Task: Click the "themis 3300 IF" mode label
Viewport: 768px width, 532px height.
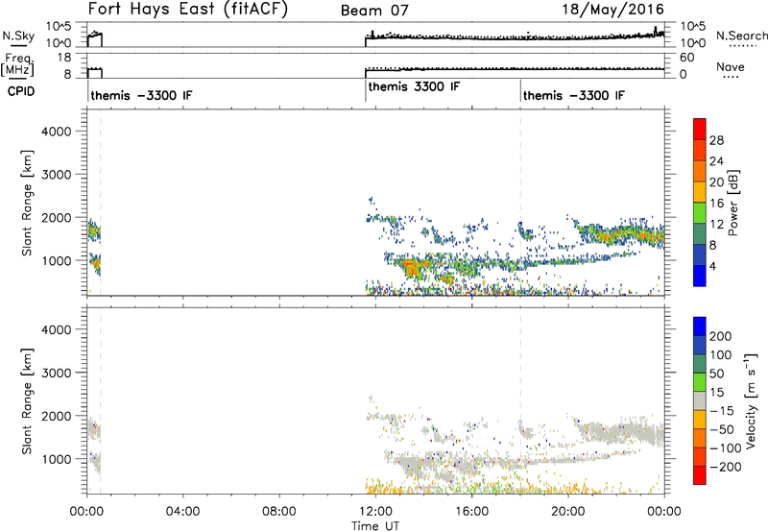Action: tap(414, 86)
